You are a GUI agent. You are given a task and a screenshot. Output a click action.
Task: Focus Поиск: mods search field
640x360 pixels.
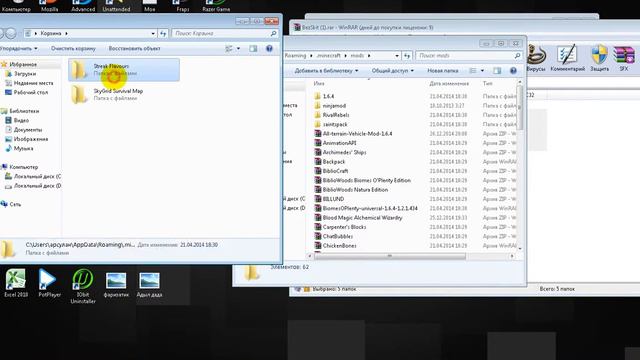(464, 56)
